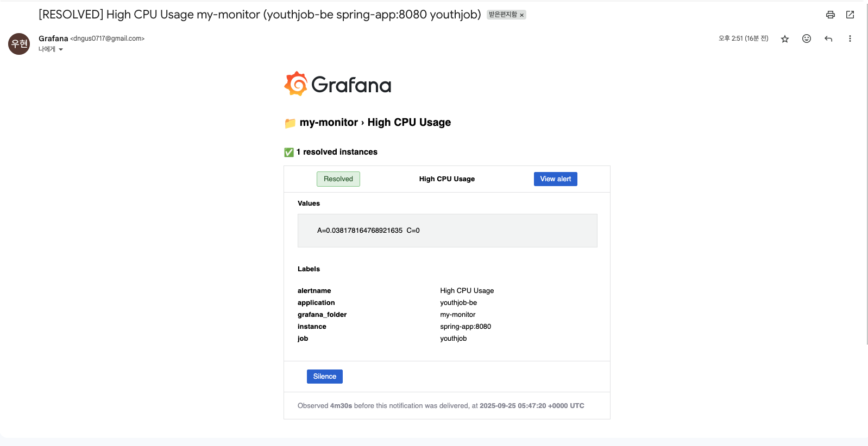The height and width of the screenshot is (446, 868).
Task: Click sender name Grafana
Action: pyautogui.click(x=53, y=39)
